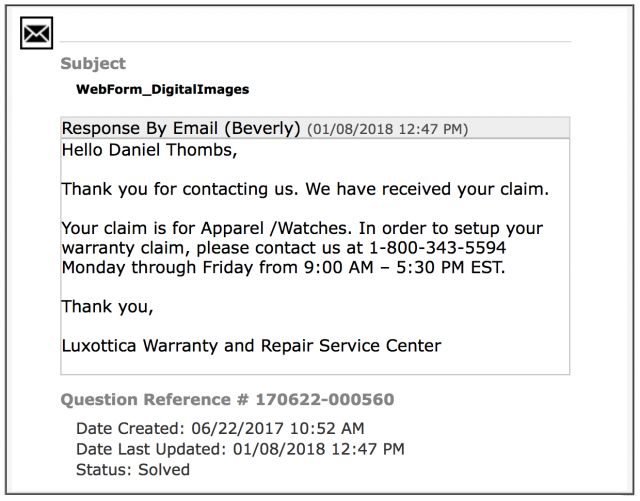
Task: Click the Response By Email (Beverly) header
Action: (x=181, y=128)
